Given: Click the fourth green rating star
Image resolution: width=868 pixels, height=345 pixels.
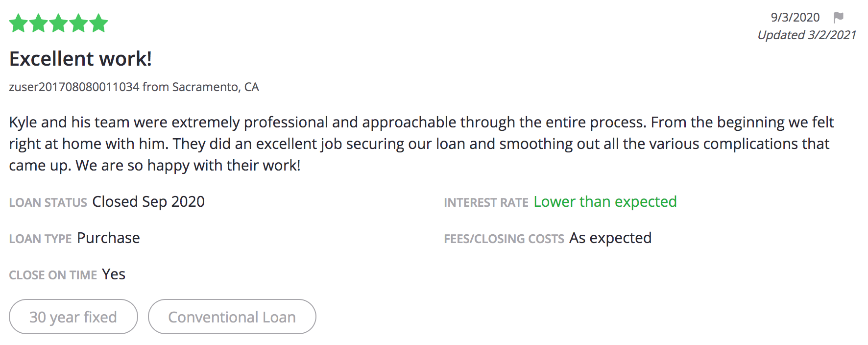Looking at the screenshot, I should (x=78, y=23).
